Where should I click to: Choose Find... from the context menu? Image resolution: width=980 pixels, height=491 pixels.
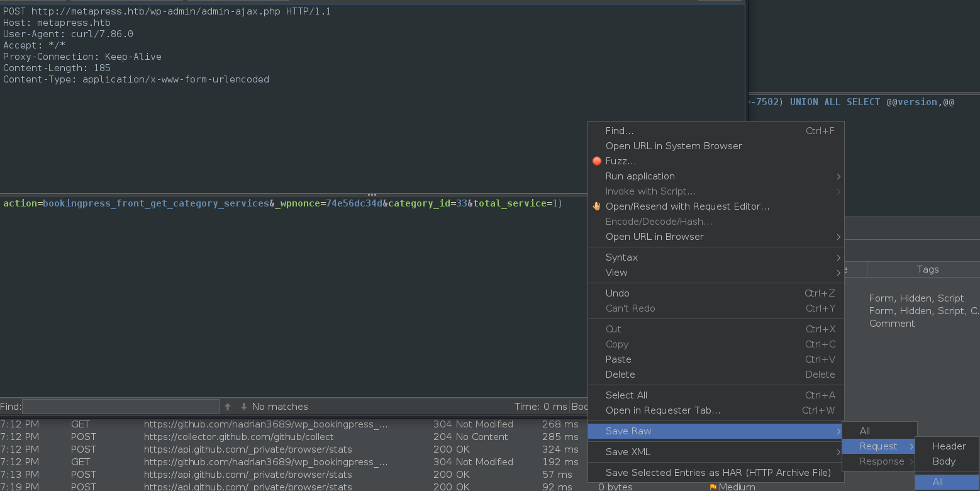716,131
